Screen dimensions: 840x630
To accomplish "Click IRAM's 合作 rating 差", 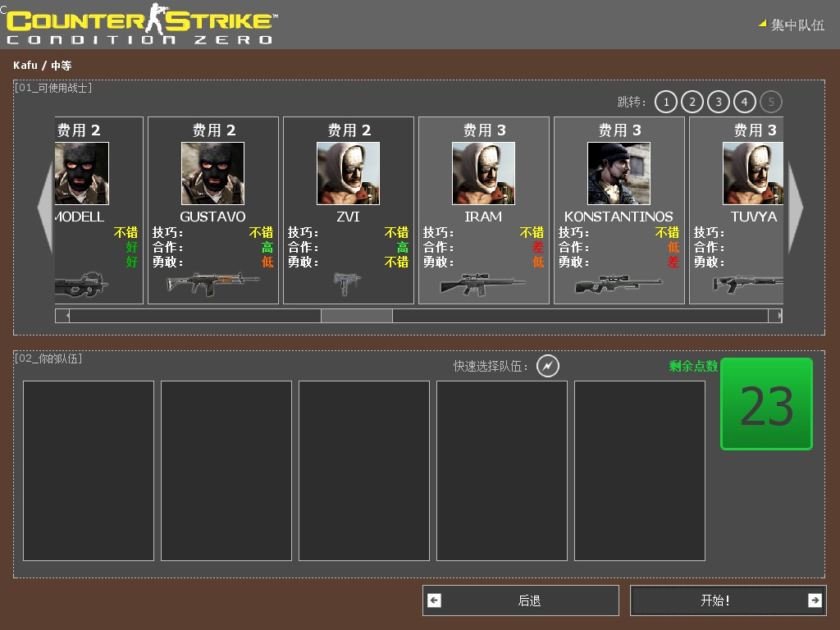I will [538, 247].
